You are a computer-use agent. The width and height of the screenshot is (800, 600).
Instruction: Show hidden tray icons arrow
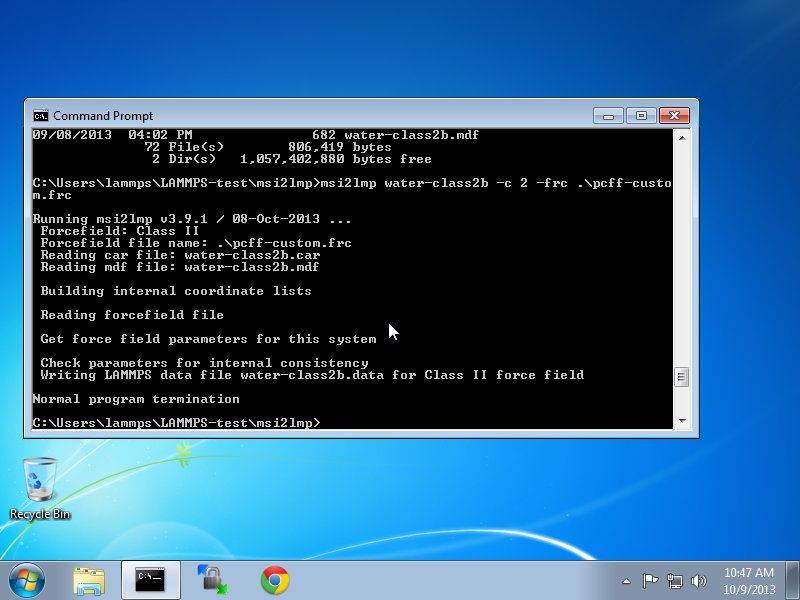click(x=627, y=581)
